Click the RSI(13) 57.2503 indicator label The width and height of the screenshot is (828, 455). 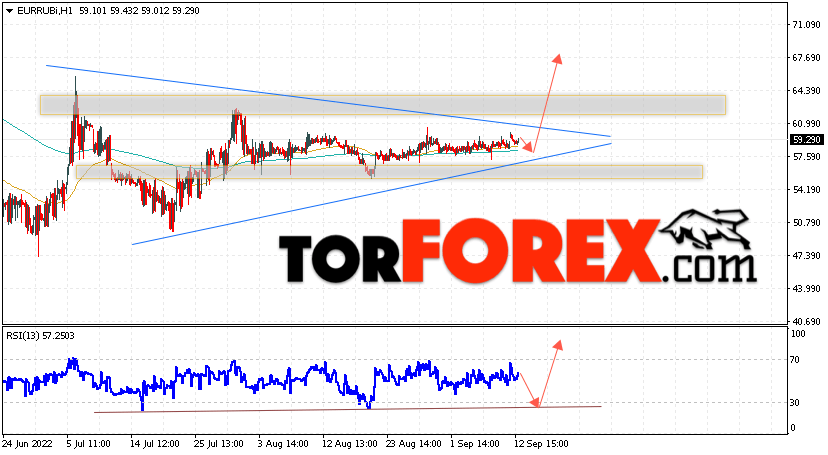[x=40, y=336]
